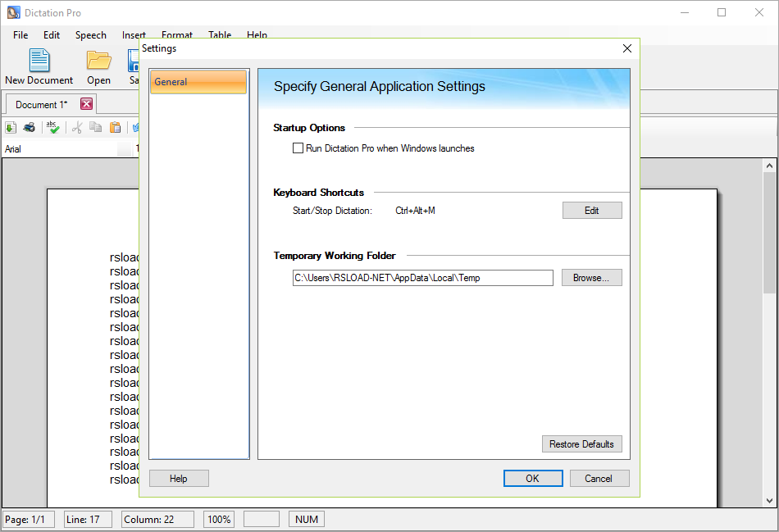Screen dimensions: 779x532
Task: Open the Arial font dropdown
Action: click(x=124, y=149)
